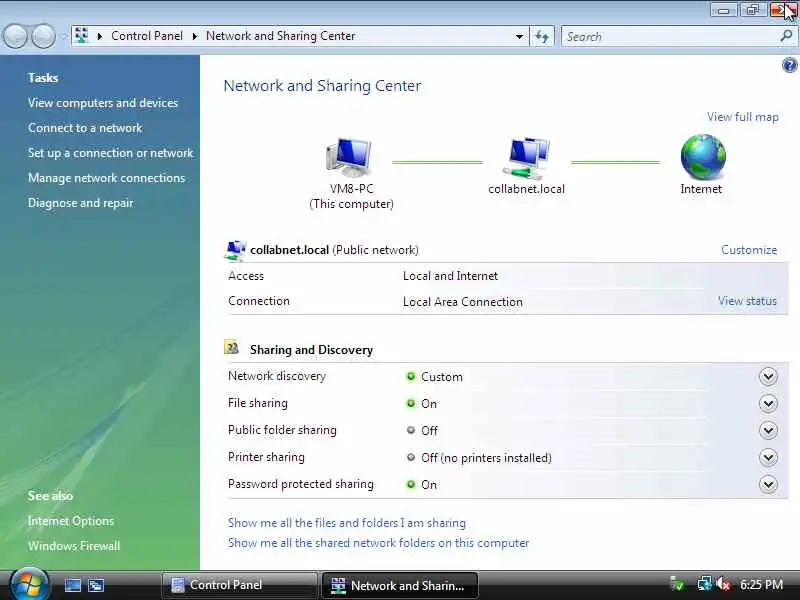Click View status for Local Area Connection

click(747, 301)
